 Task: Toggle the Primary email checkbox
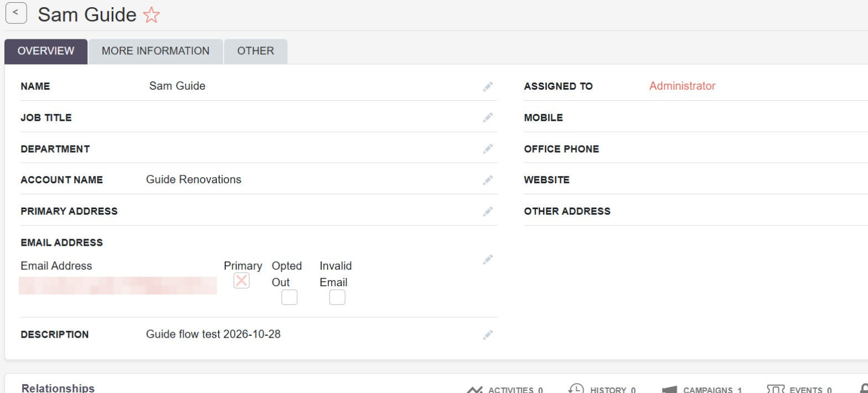(241, 281)
